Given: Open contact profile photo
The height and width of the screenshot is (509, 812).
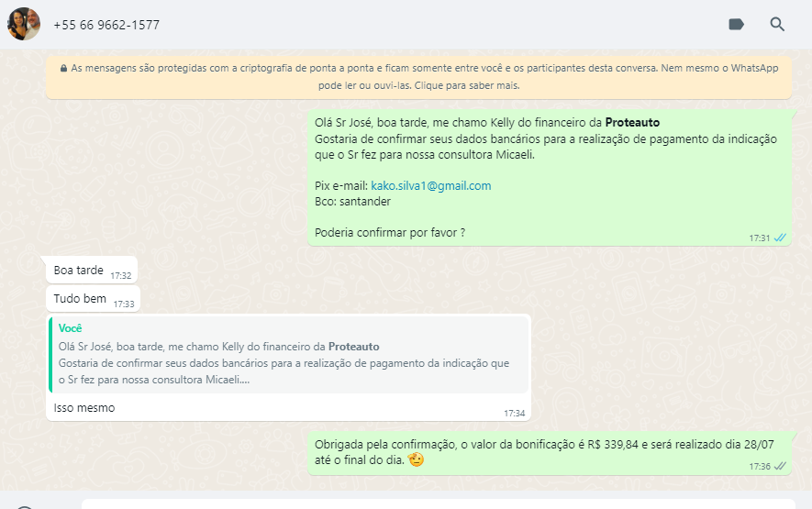Looking at the screenshot, I should (x=24, y=25).
